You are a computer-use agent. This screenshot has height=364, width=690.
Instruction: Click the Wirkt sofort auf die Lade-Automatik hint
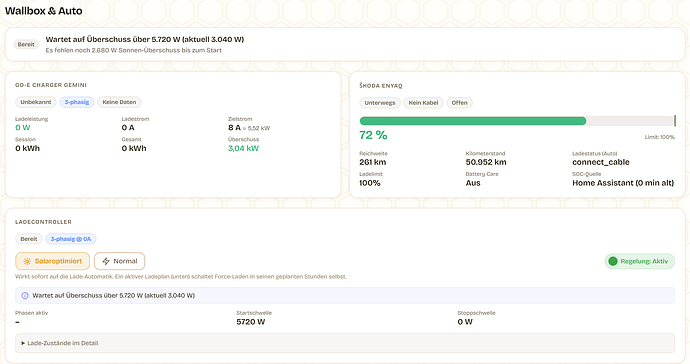181,277
